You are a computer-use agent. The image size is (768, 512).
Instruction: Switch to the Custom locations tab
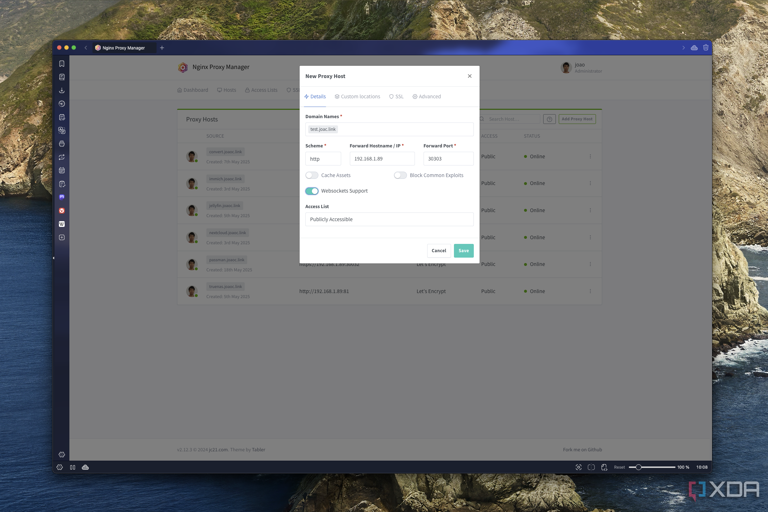(358, 97)
